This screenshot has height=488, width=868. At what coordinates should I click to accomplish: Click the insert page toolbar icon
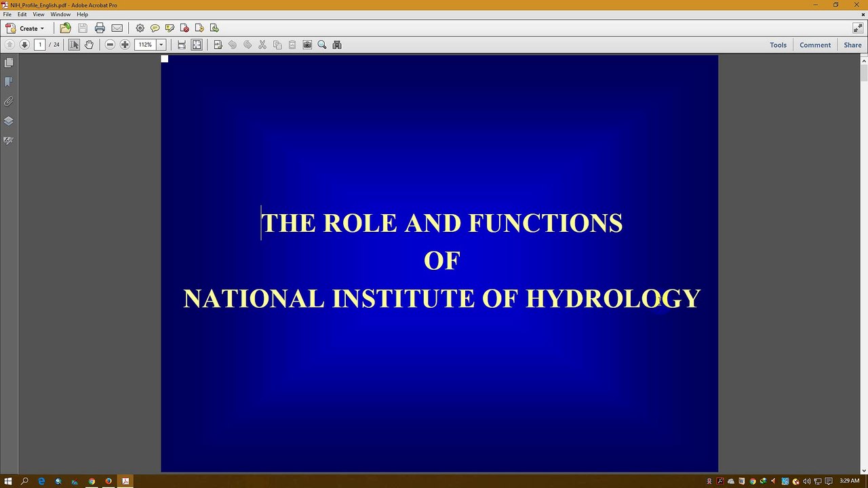pyautogui.click(x=214, y=28)
